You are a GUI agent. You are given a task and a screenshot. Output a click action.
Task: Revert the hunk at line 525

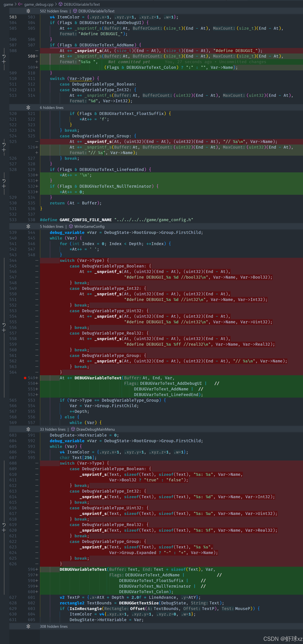(4, 145)
